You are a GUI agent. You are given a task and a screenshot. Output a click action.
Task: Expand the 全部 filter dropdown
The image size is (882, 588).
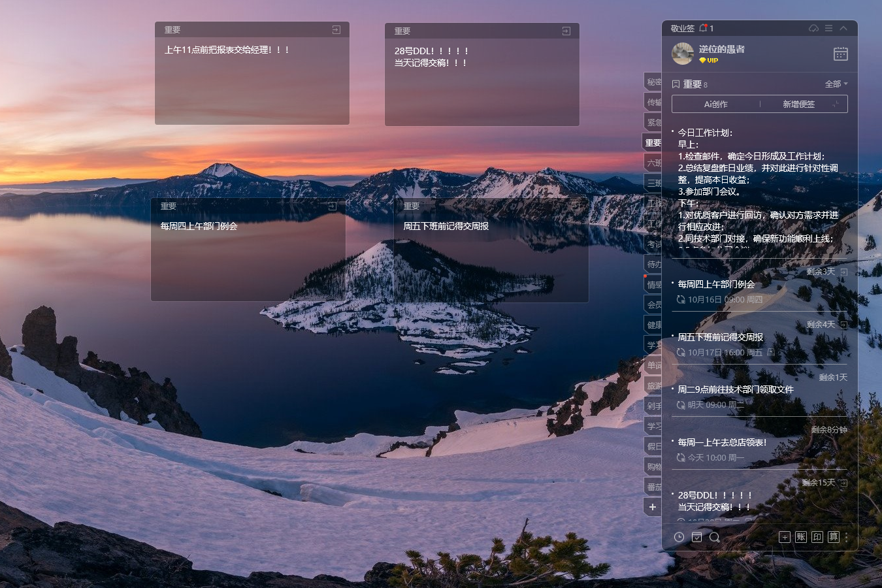coord(836,84)
